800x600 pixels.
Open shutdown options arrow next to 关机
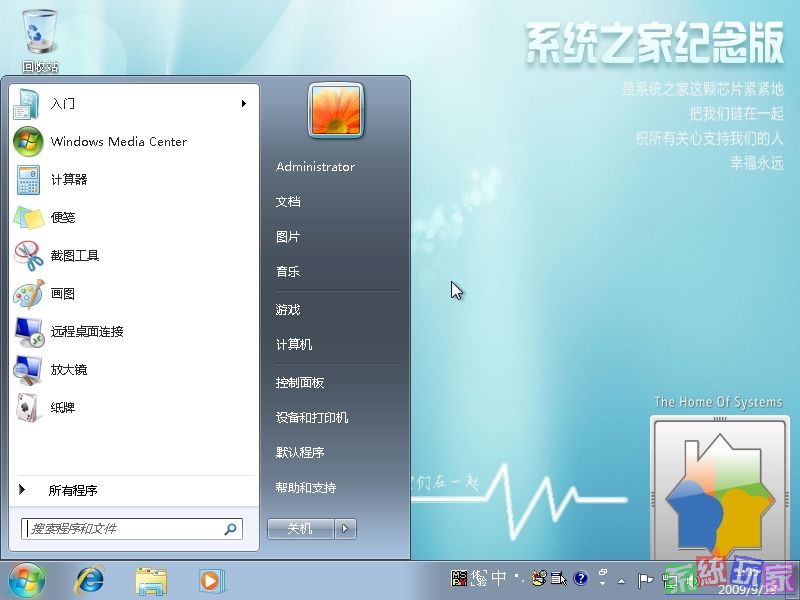pos(345,529)
